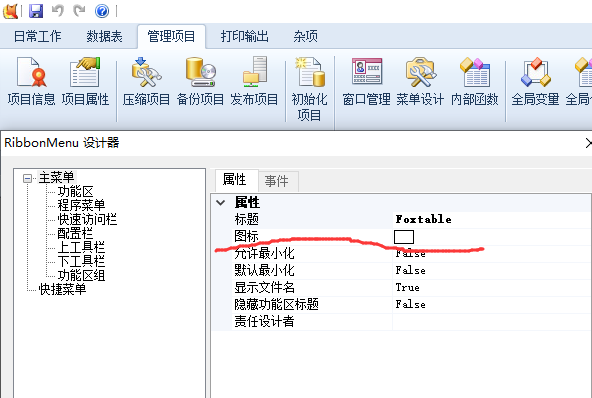Screen dimensions: 592x398
Task: Click 发布项目 publish project icon
Action: click(254, 81)
